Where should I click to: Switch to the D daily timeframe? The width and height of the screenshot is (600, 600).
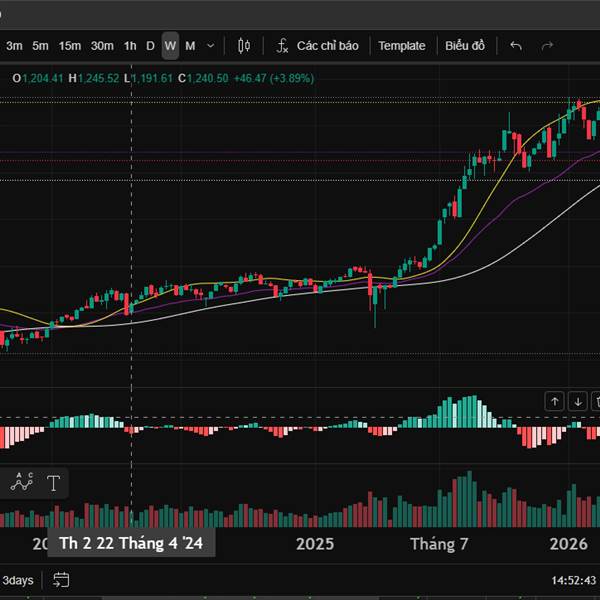point(150,46)
